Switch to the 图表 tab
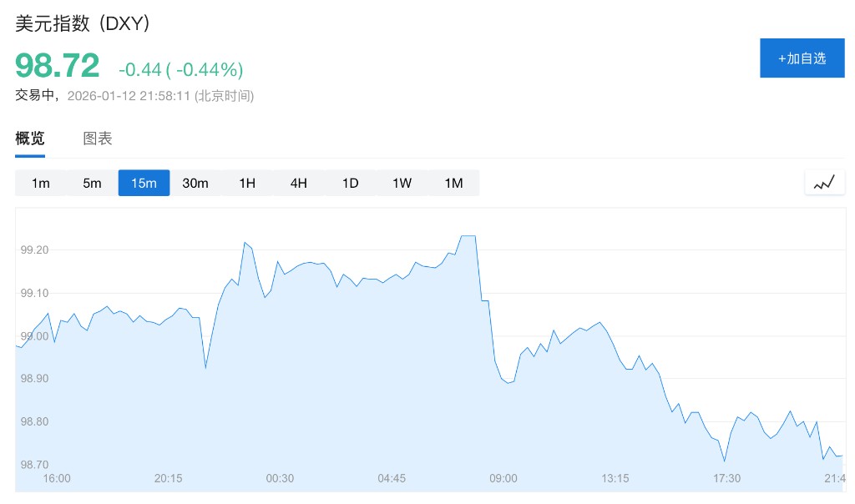Screen dimensions: 855x504 (x=98, y=139)
